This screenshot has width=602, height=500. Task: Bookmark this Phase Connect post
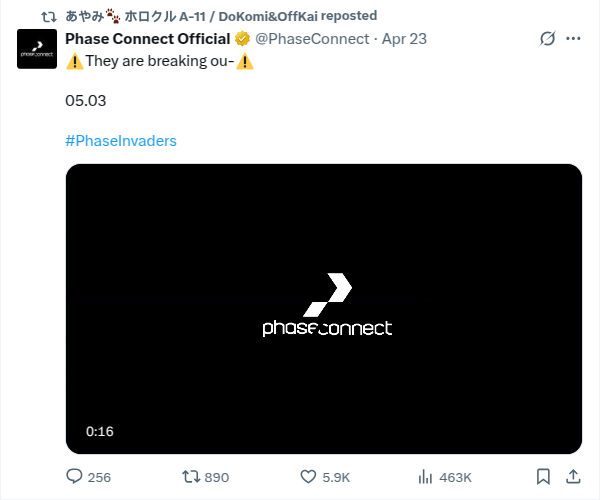542,477
